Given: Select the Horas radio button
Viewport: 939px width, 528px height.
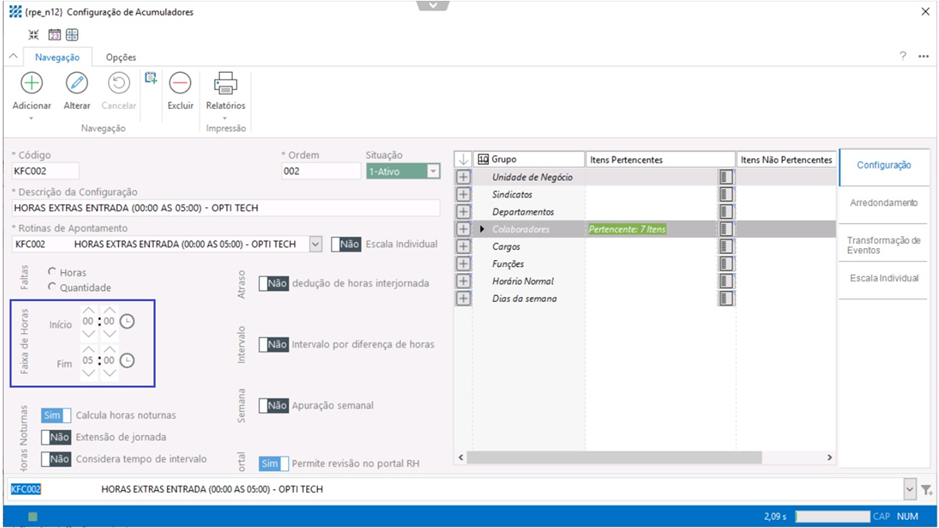Looking at the screenshot, I should coord(52,272).
